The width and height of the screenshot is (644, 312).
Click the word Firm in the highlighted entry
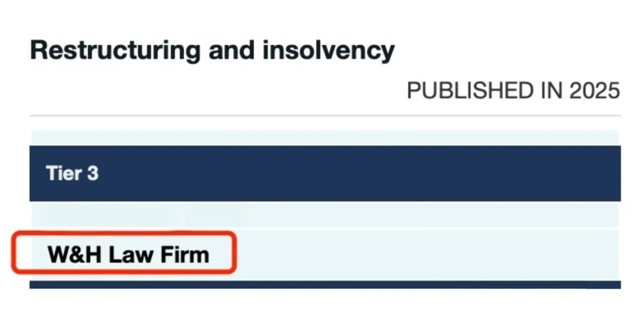point(185,255)
